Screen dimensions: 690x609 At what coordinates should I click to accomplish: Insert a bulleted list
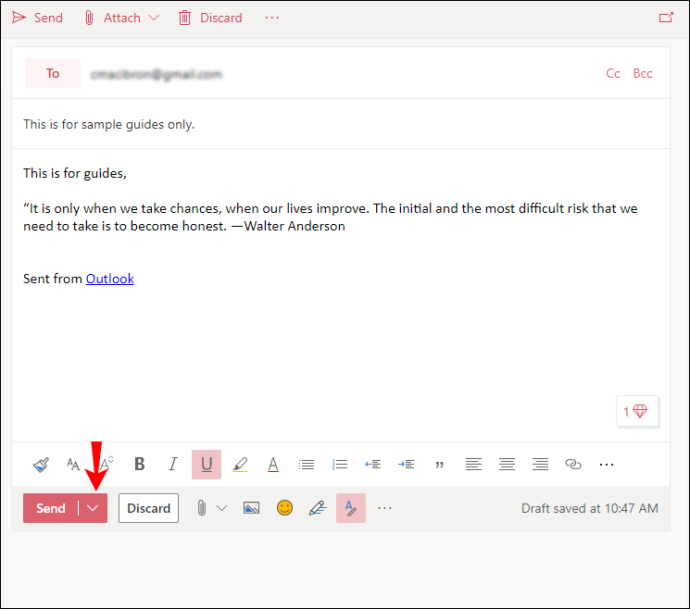306,465
